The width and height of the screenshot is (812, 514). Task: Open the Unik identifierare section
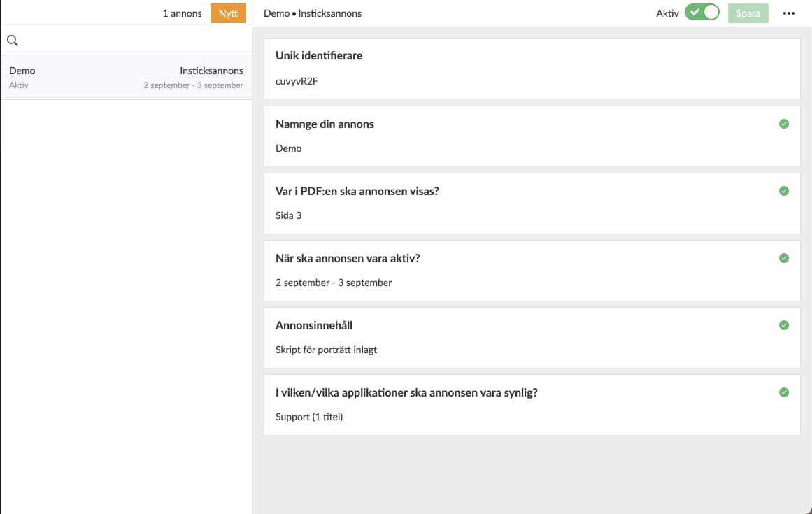(490, 68)
